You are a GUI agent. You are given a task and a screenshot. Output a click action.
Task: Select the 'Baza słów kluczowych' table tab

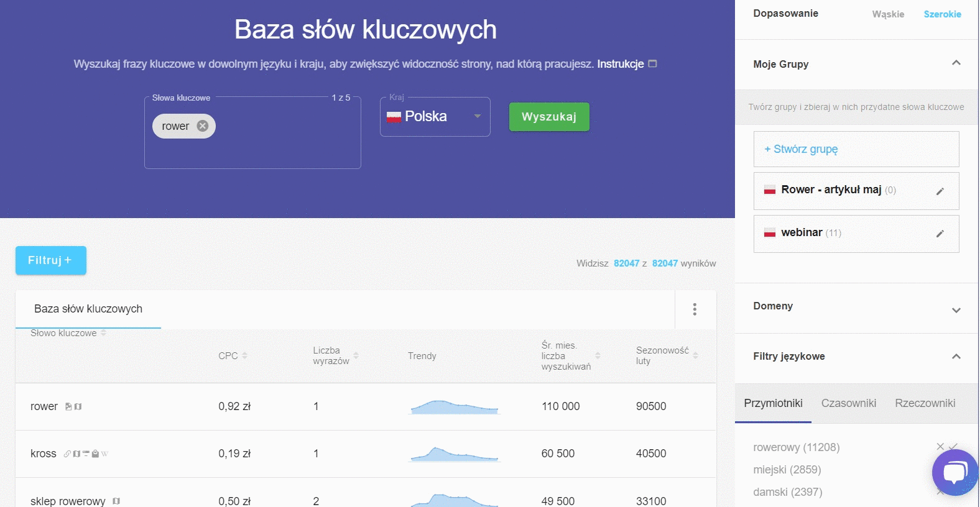(88, 309)
